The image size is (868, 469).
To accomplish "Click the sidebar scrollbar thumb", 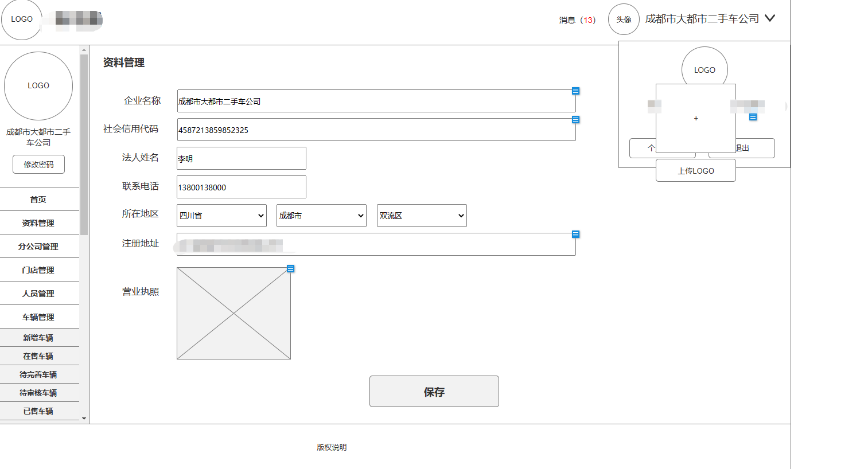I will (x=84, y=144).
